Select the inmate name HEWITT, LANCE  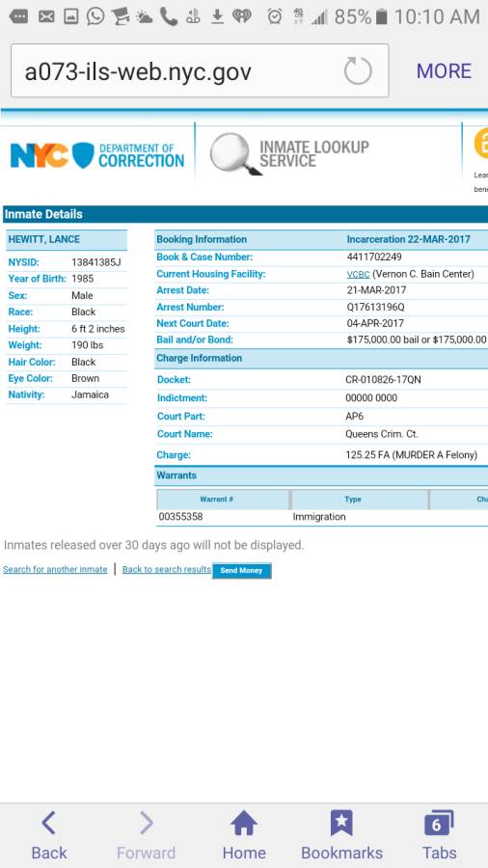[x=43, y=240]
